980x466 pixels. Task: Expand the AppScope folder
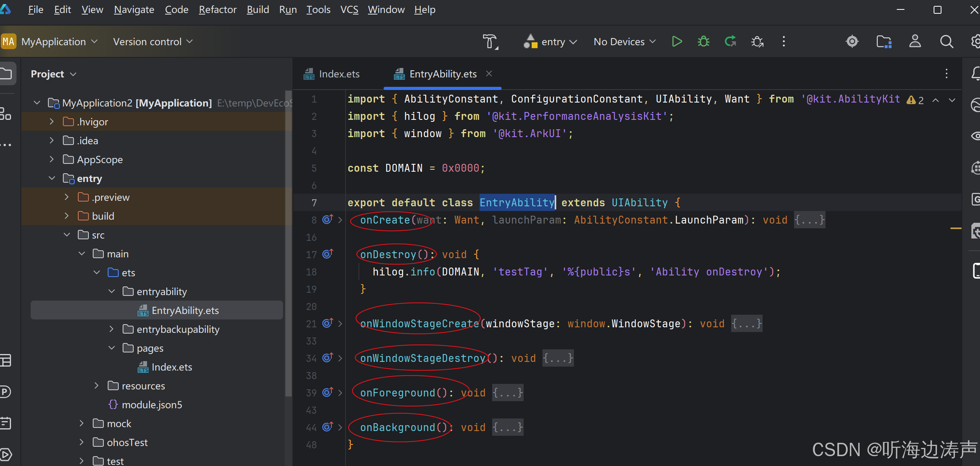[51, 159]
